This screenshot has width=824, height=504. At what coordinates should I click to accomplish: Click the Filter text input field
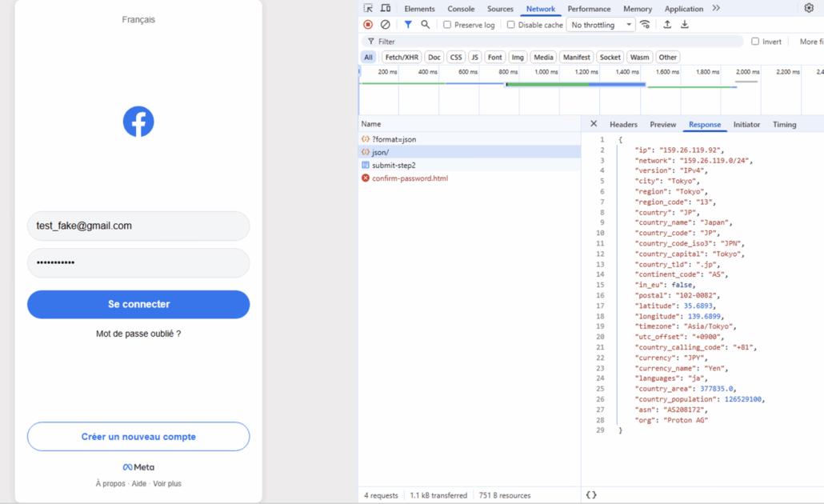pyautogui.click(x=552, y=42)
